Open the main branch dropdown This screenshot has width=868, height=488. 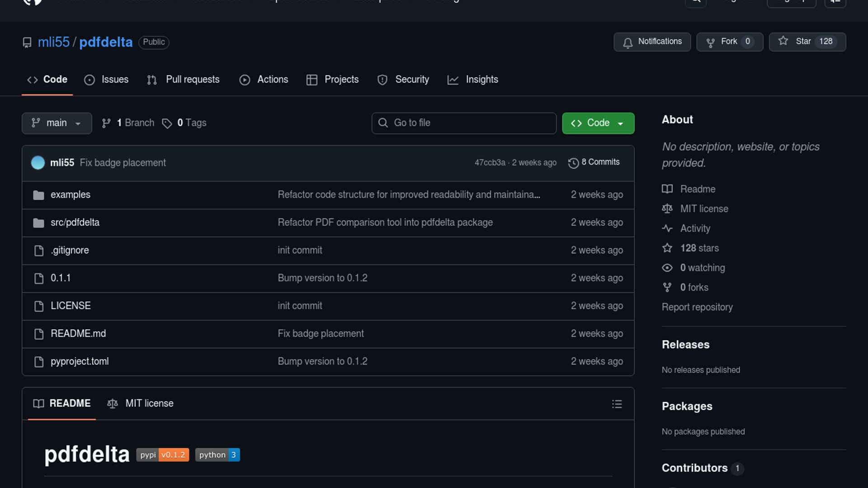coord(57,123)
